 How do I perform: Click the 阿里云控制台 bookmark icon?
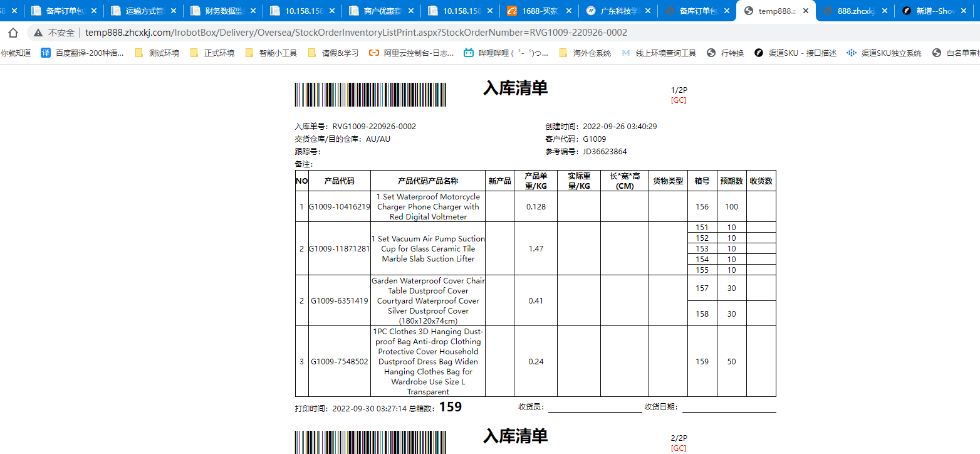[x=374, y=53]
